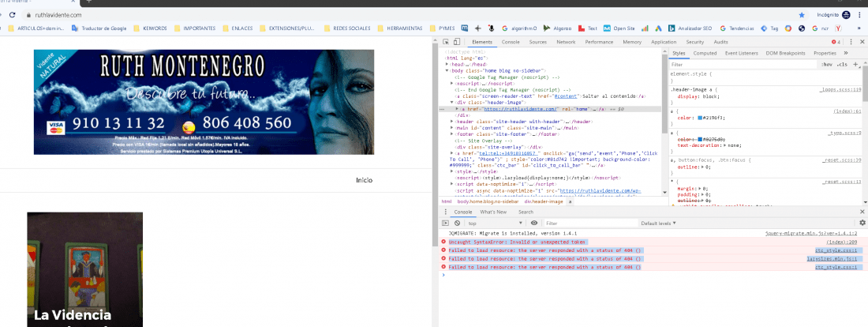
Task: Open the console drawer three-dot menu
Action: 446,212
